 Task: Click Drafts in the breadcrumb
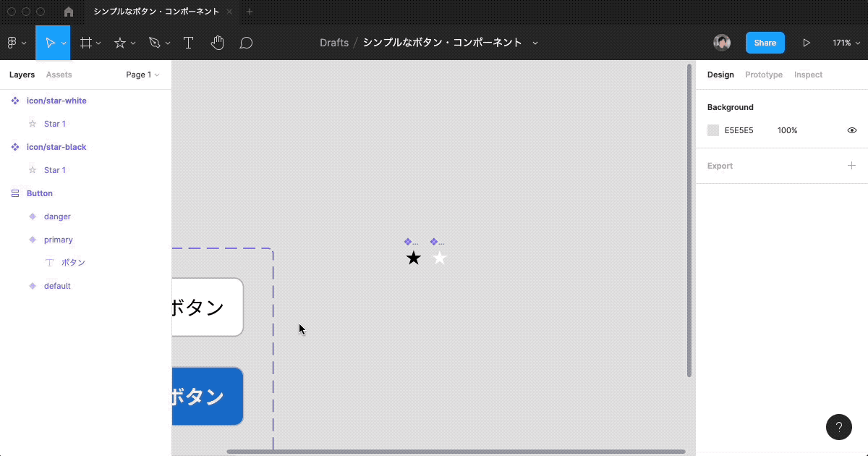pyautogui.click(x=334, y=43)
